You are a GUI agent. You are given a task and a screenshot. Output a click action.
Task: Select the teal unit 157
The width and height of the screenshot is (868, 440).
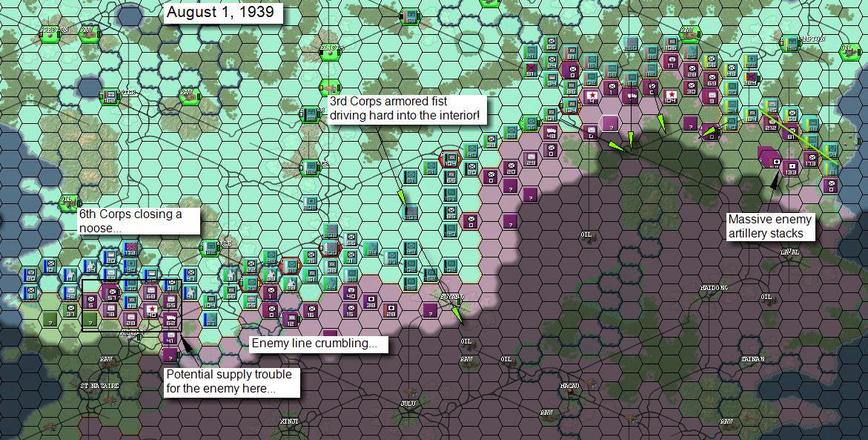pyautogui.click(x=451, y=195)
